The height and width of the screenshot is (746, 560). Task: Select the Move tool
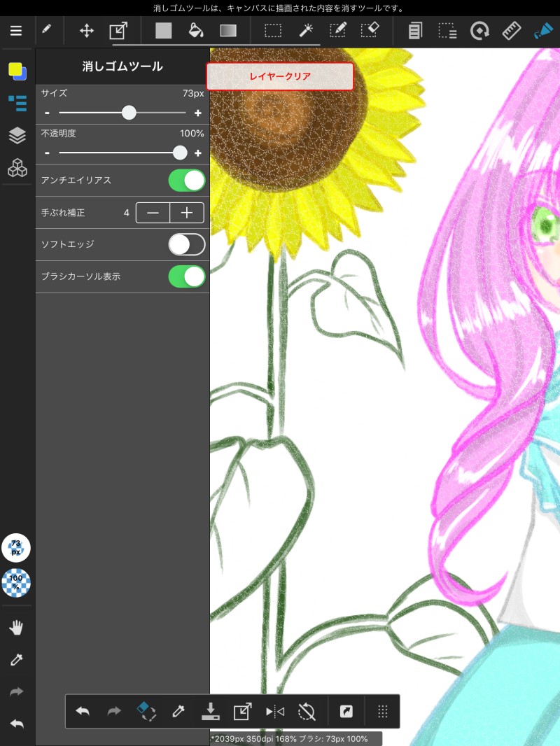[x=87, y=31]
